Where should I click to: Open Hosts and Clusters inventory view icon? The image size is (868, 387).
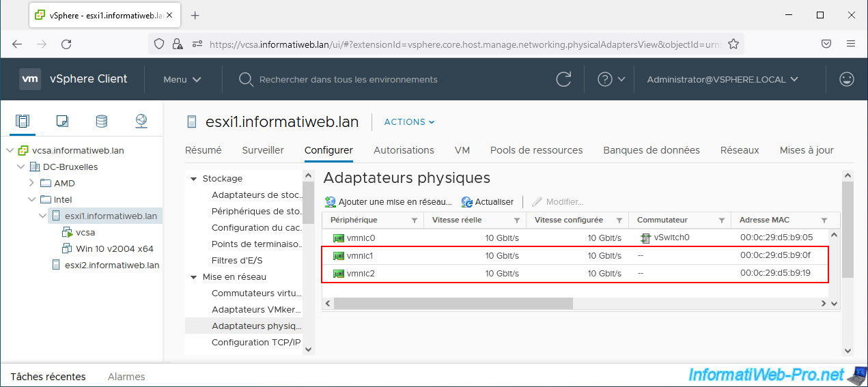(x=23, y=121)
